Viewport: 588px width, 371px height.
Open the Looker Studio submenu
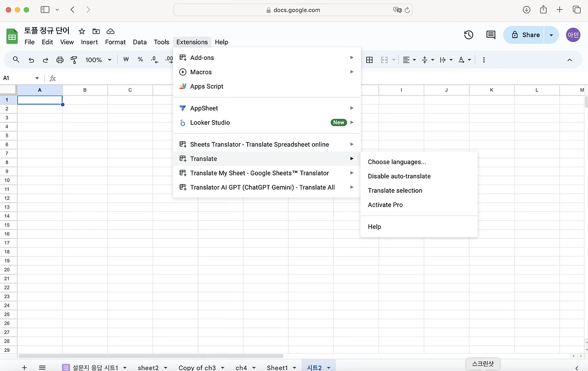pyautogui.click(x=267, y=123)
